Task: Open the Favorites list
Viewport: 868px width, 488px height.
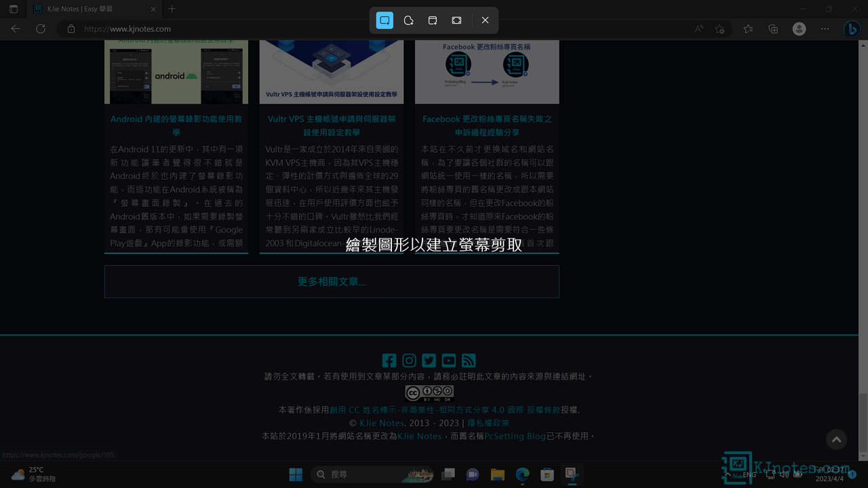Action: 748,28
